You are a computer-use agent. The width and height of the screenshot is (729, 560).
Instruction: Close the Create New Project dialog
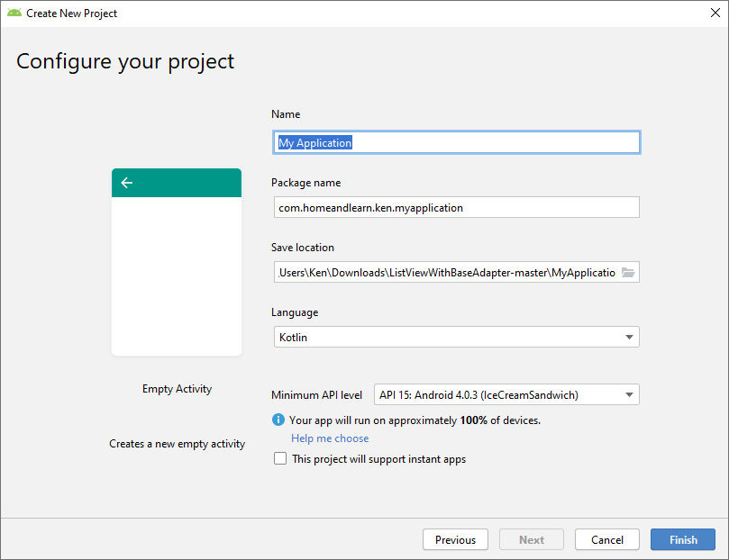click(x=708, y=14)
